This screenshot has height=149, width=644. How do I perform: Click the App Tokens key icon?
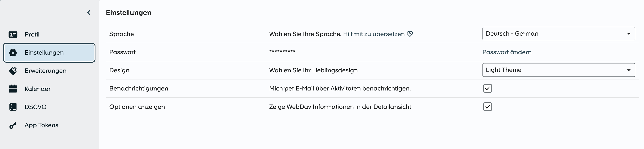click(13, 125)
